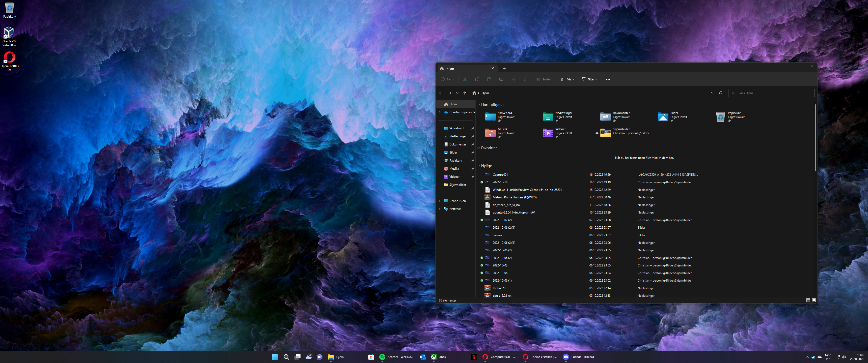
Task: Go up one level with up arrow
Action: click(x=465, y=93)
